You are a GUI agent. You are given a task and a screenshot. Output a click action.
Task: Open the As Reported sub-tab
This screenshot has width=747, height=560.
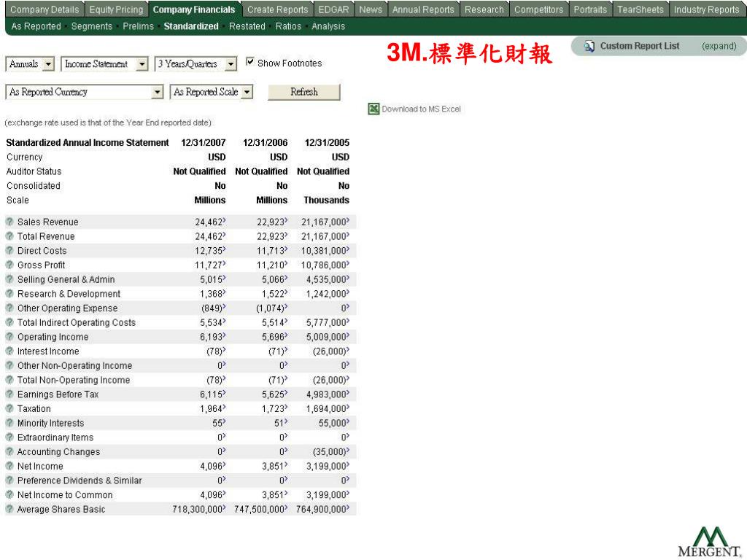[x=36, y=26]
